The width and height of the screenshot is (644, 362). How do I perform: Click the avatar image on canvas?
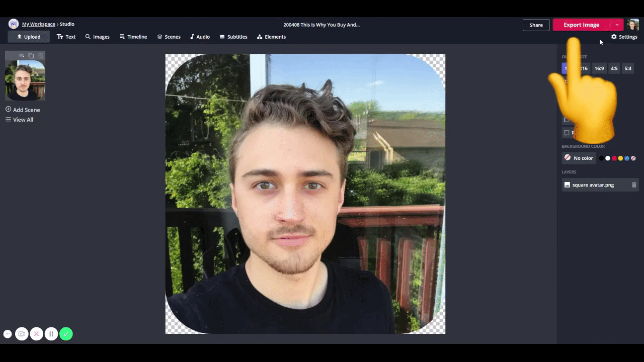[x=305, y=194]
